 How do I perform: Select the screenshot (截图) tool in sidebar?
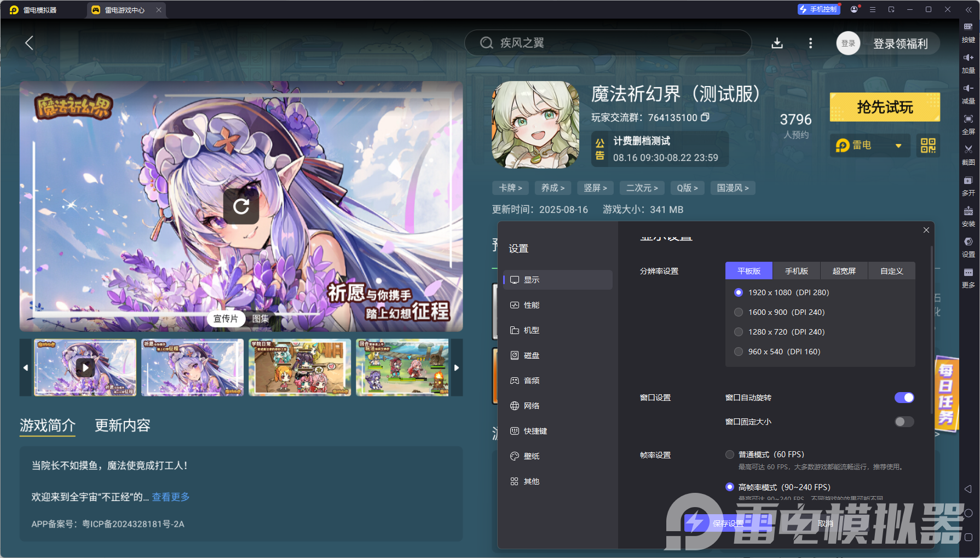pos(968,155)
